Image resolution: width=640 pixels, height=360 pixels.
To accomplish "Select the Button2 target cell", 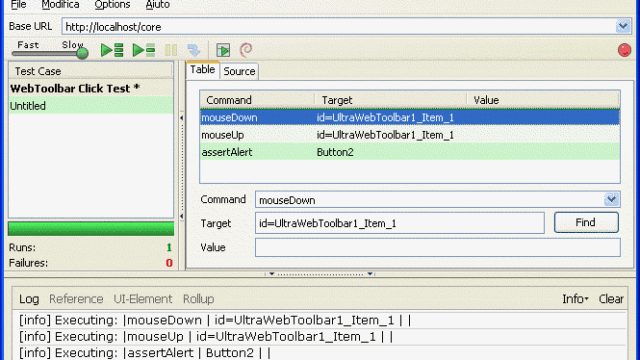I will 335,152.
